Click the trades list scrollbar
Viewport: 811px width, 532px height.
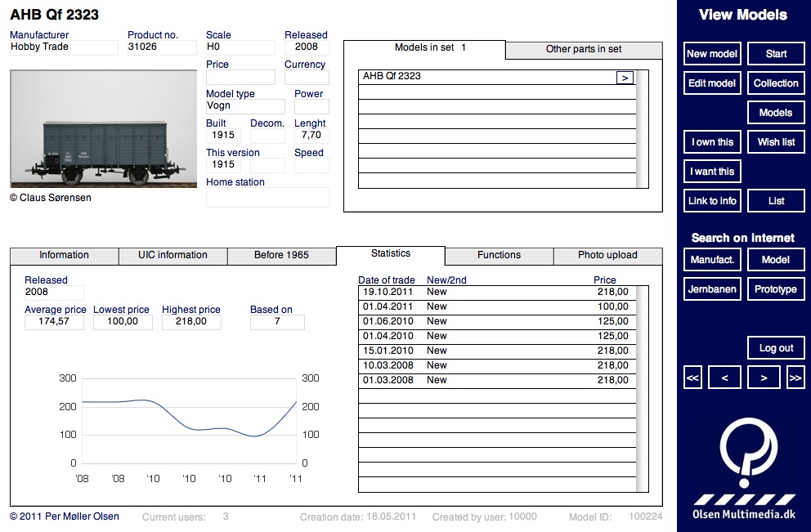click(x=642, y=389)
